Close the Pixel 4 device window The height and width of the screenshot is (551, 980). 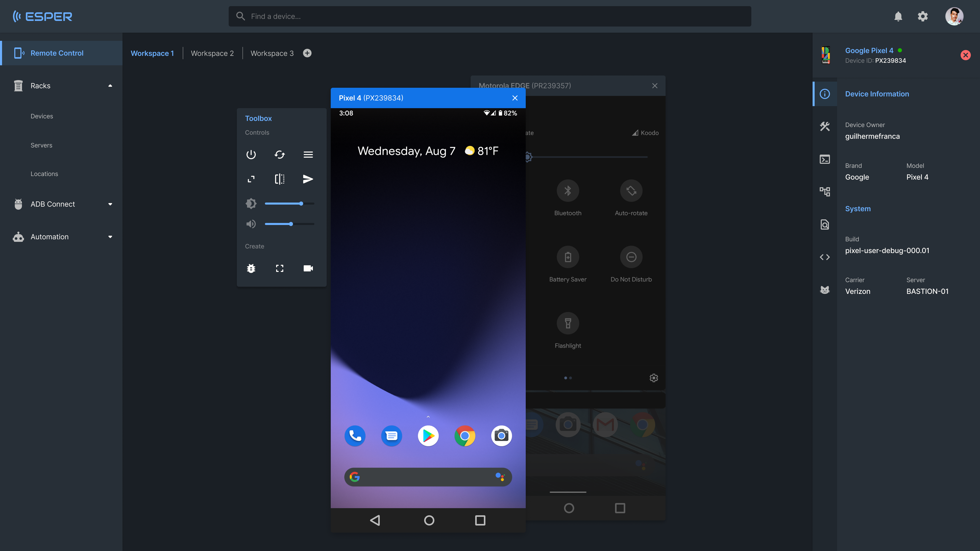coord(515,98)
